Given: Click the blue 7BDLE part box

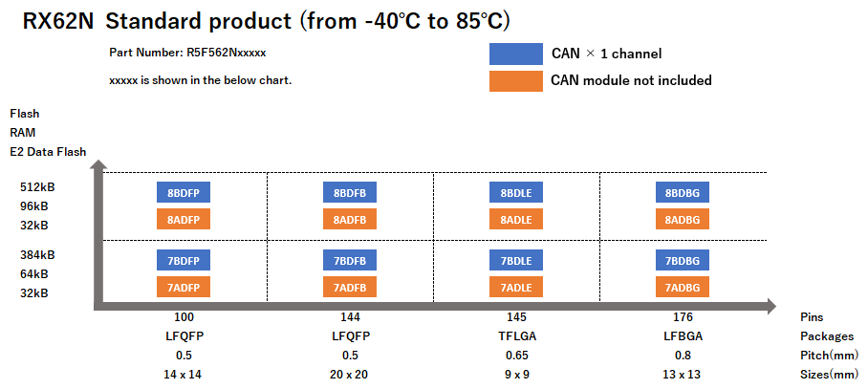Looking at the screenshot, I should coord(516,260).
